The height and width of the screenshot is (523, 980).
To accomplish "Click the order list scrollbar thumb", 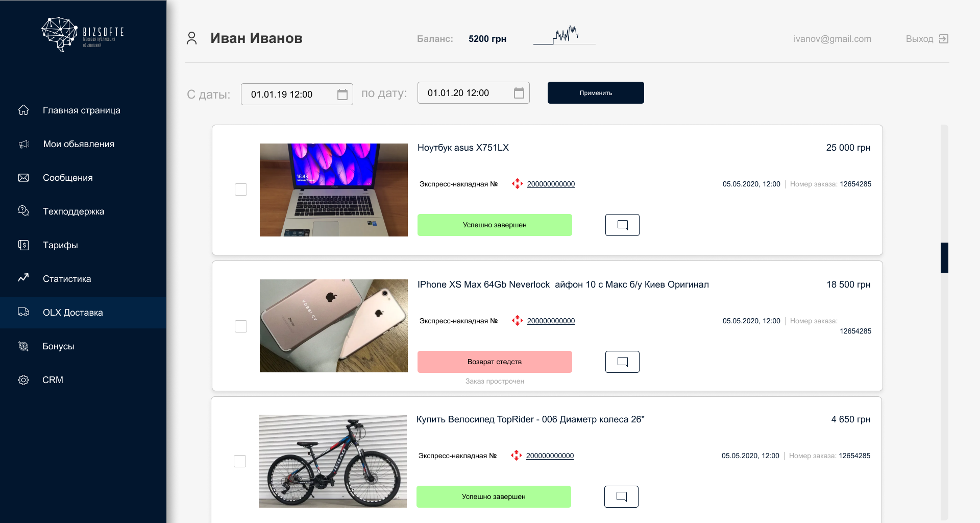I will [x=944, y=258].
